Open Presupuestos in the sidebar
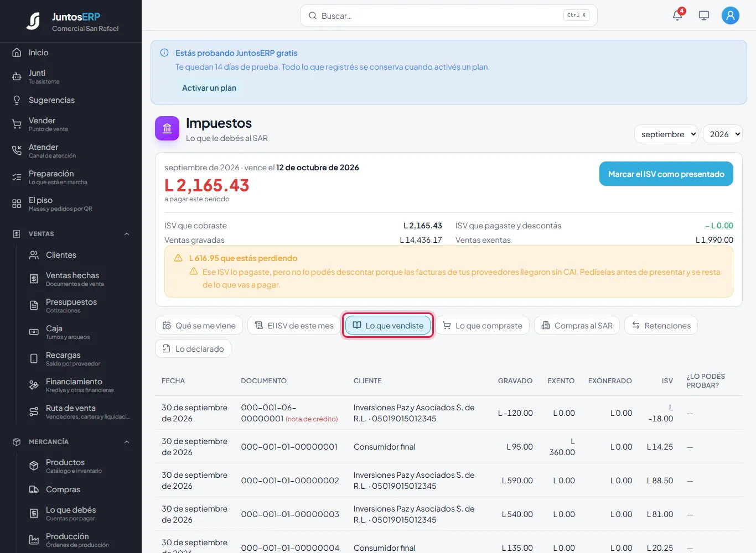 pos(79,305)
